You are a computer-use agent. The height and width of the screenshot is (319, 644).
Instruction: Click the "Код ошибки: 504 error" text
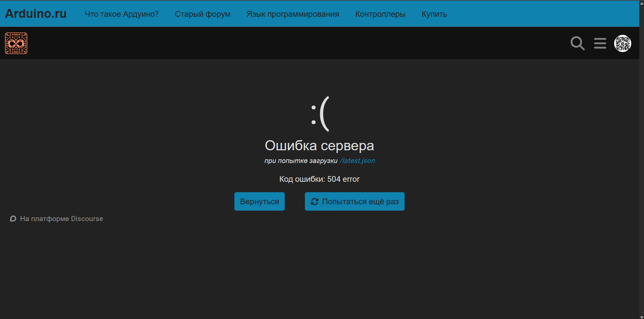319,179
